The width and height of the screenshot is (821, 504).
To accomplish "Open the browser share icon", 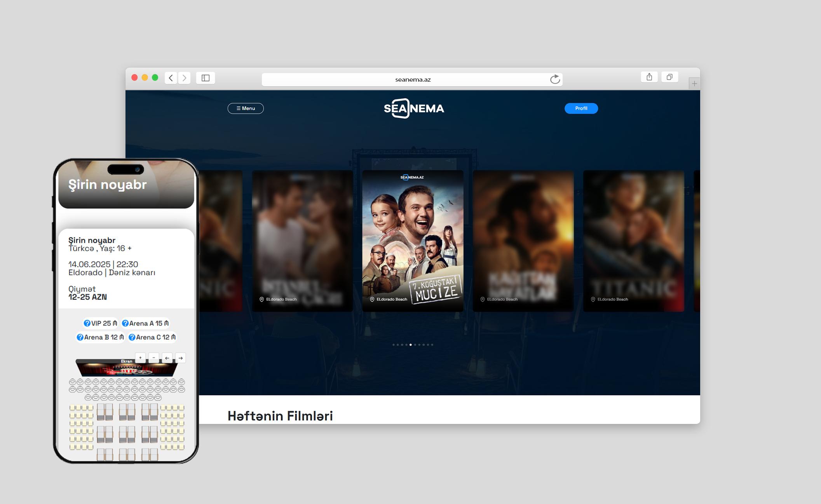I will (649, 77).
